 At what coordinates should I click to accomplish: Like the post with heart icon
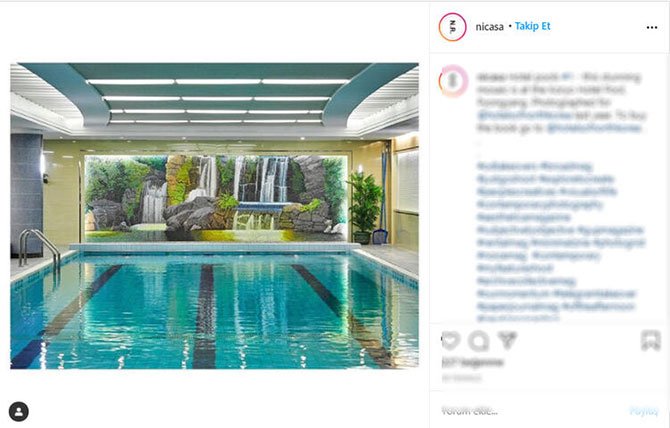451,340
